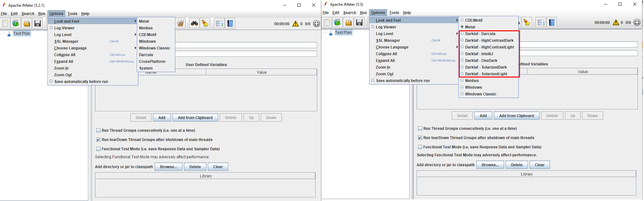Choose Darklaf - SolarizedDark radio option
This screenshot has height=201, width=644.
pyautogui.click(x=462, y=67)
